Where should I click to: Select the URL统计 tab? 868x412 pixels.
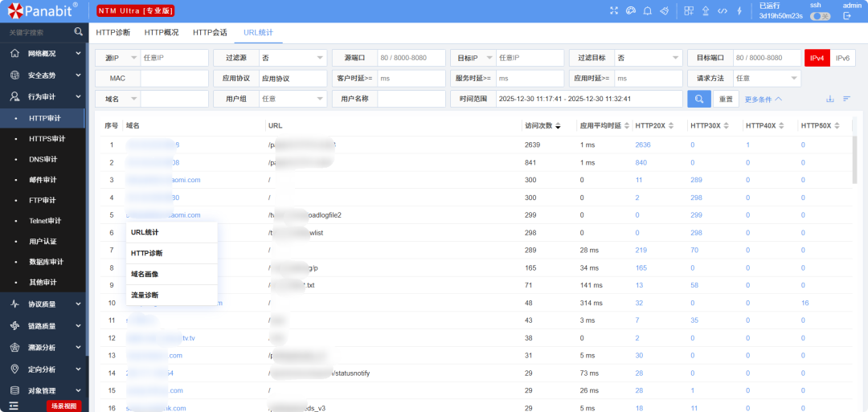[259, 33]
